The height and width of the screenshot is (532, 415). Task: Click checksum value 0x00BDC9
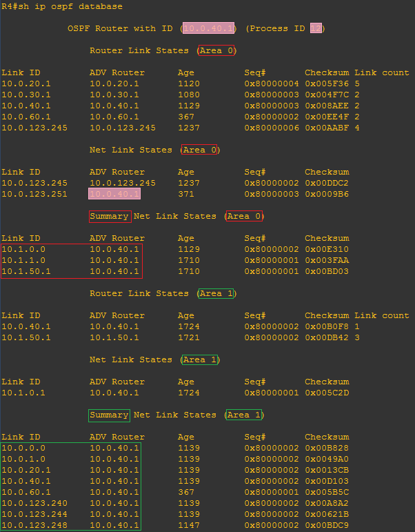click(327, 525)
